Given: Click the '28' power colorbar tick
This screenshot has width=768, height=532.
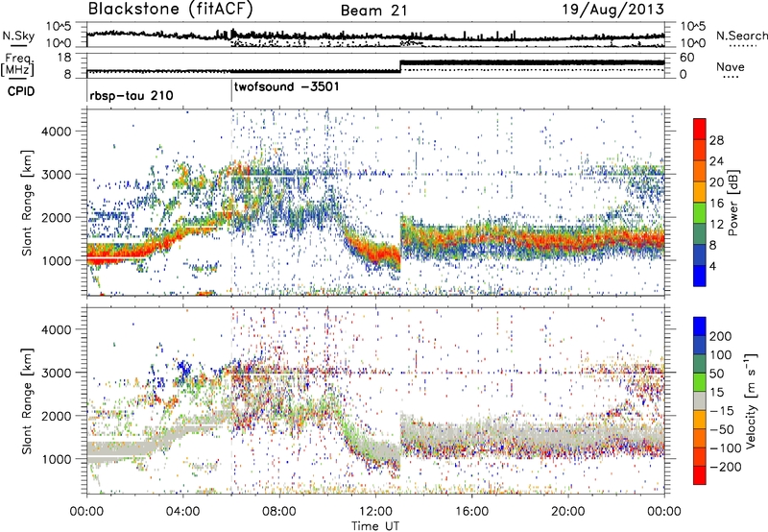Looking at the screenshot, I should 716,140.
